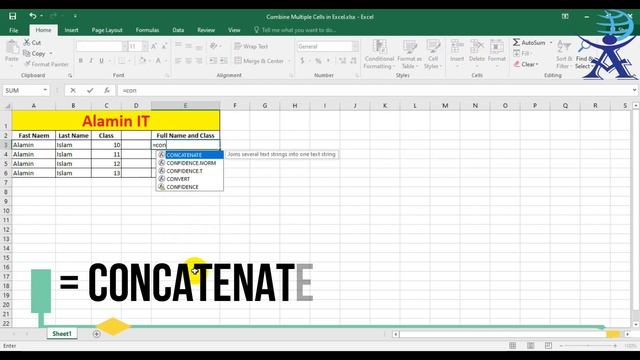Image resolution: width=640 pixels, height=360 pixels.
Task: Open the Data tab
Action: tap(178, 30)
